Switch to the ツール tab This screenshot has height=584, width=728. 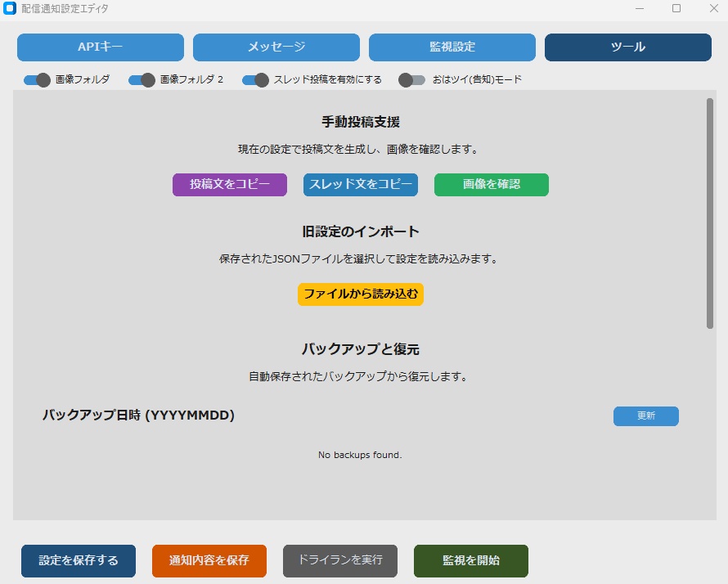(628, 47)
